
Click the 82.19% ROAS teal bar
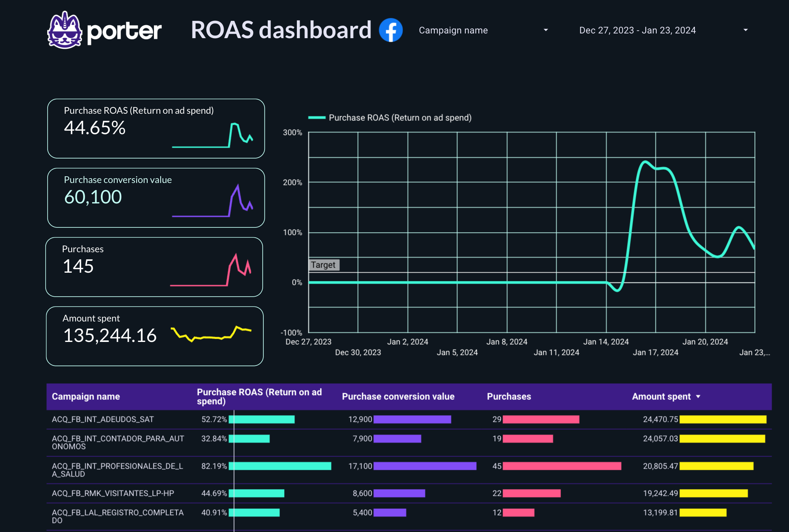point(280,466)
